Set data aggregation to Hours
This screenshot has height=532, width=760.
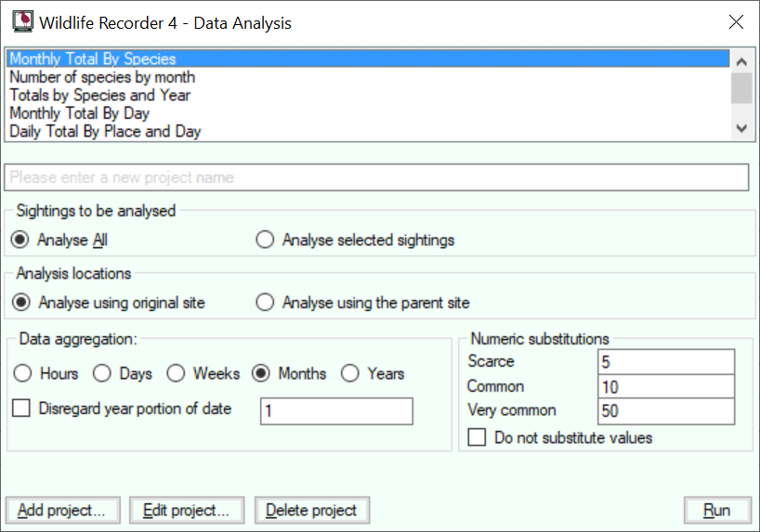click(46, 373)
